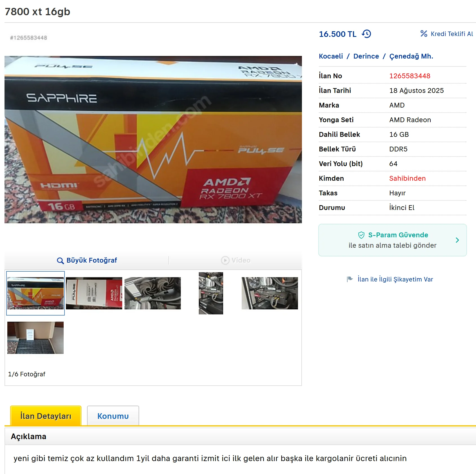Click the 1/6 Fotoğraf counter
Screen dimensions: 476x474
coord(27,374)
